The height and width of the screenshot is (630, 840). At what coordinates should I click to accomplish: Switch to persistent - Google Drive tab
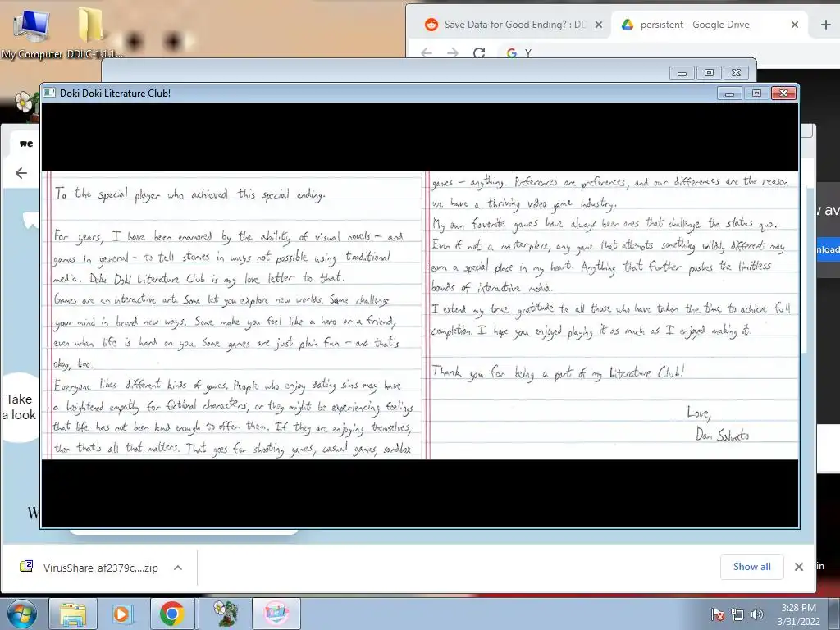[x=694, y=25]
